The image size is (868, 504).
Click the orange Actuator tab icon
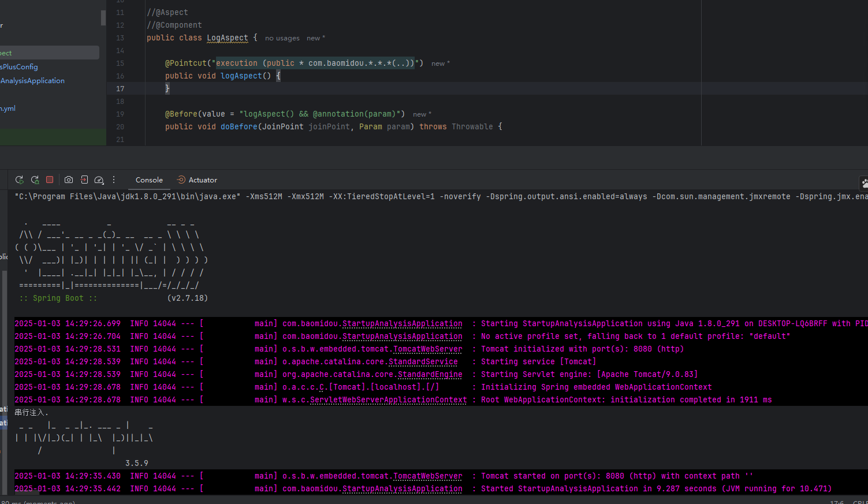(x=181, y=180)
